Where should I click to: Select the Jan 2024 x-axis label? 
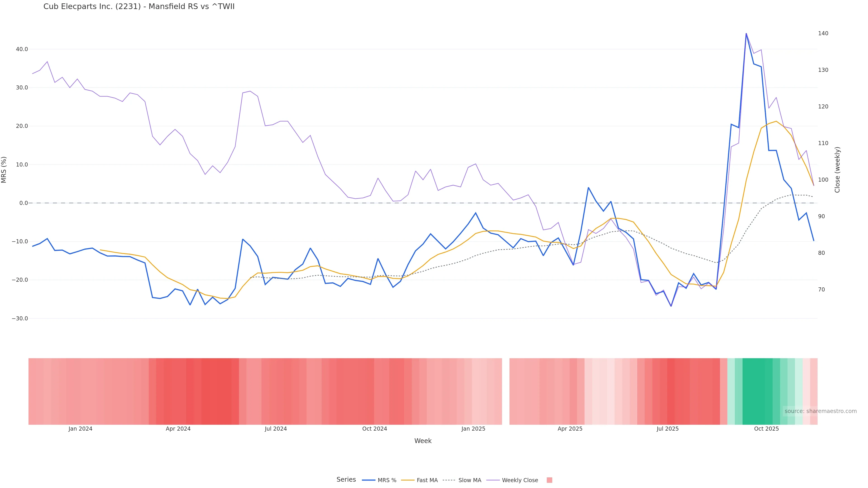(x=80, y=429)
